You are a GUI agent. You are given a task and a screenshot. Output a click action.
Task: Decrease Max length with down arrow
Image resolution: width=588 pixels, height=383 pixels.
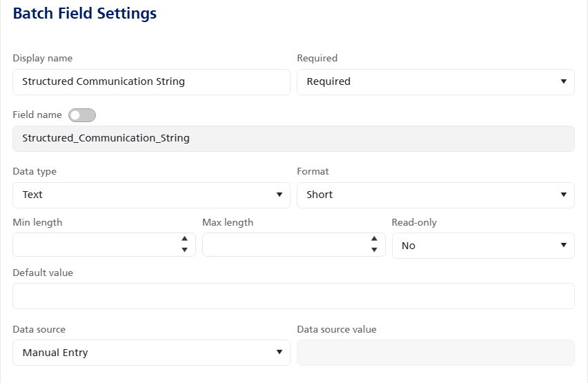pyautogui.click(x=373, y=250)
